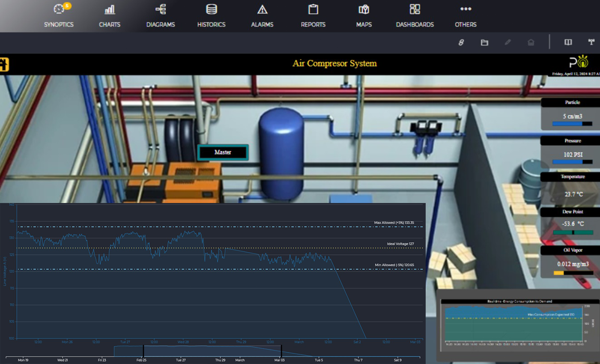Click the Pressure blue level bar

[x=572, y=162]
